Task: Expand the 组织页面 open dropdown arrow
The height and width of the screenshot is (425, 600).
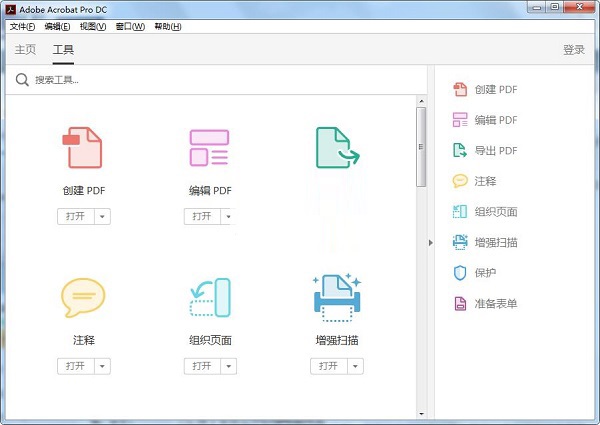Action: point(228,366)
